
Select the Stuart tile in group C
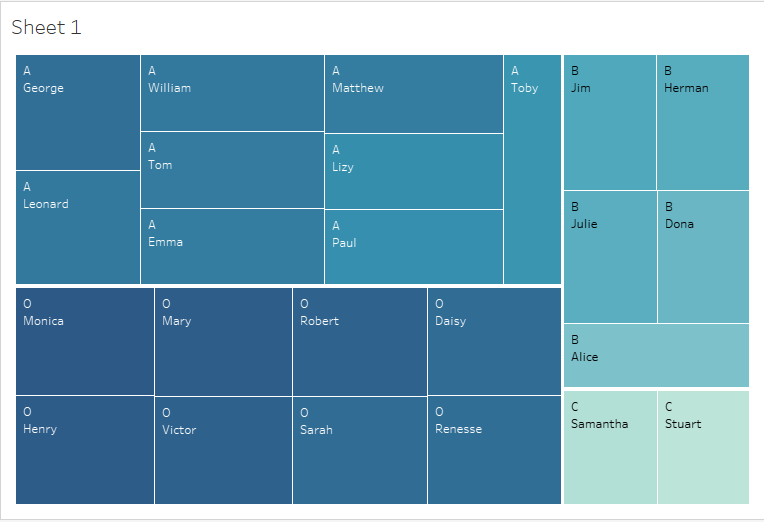(x=703, y=447)
